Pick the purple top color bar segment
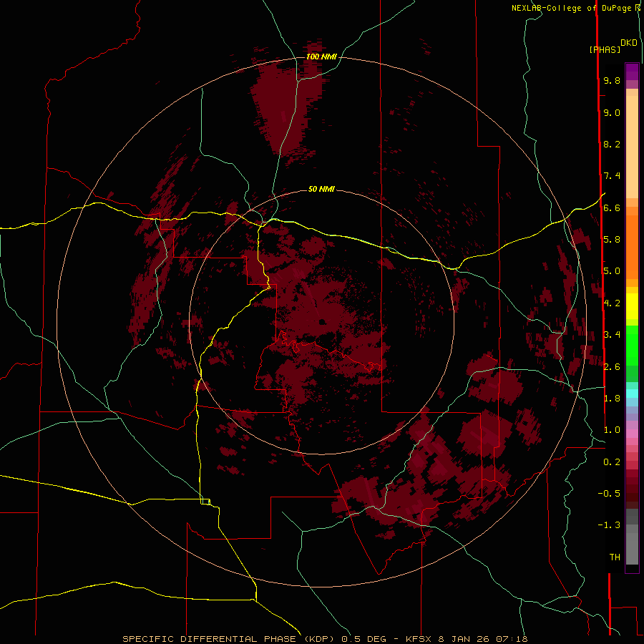 (632, 72)
